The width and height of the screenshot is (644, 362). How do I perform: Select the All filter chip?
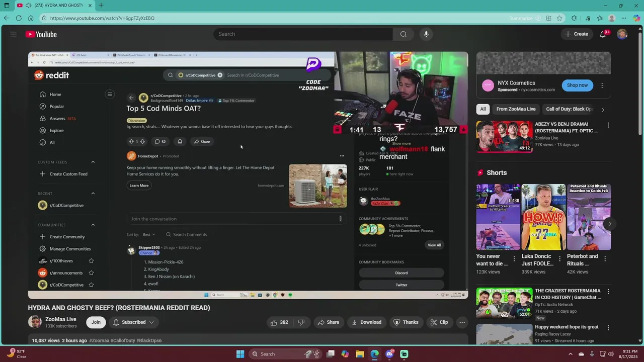(483, 109)
